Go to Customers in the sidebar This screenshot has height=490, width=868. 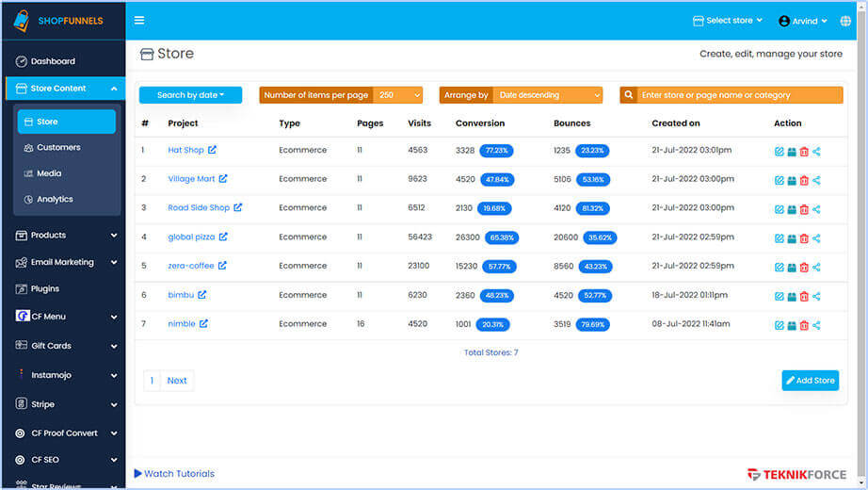[58, 147]
